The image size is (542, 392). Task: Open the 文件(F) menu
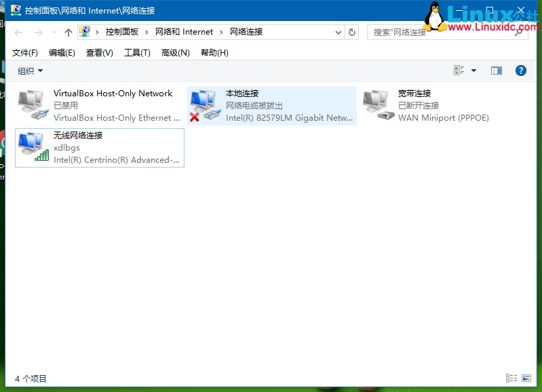[25, 53]
